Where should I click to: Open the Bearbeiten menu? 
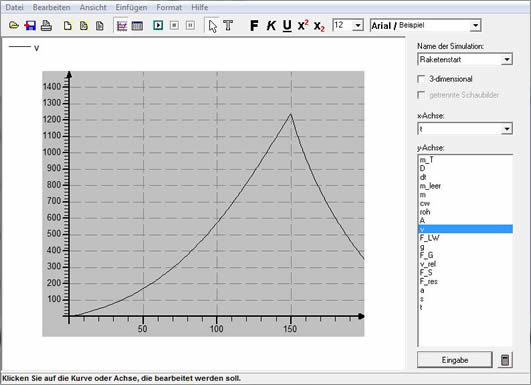tap(51, 7)
